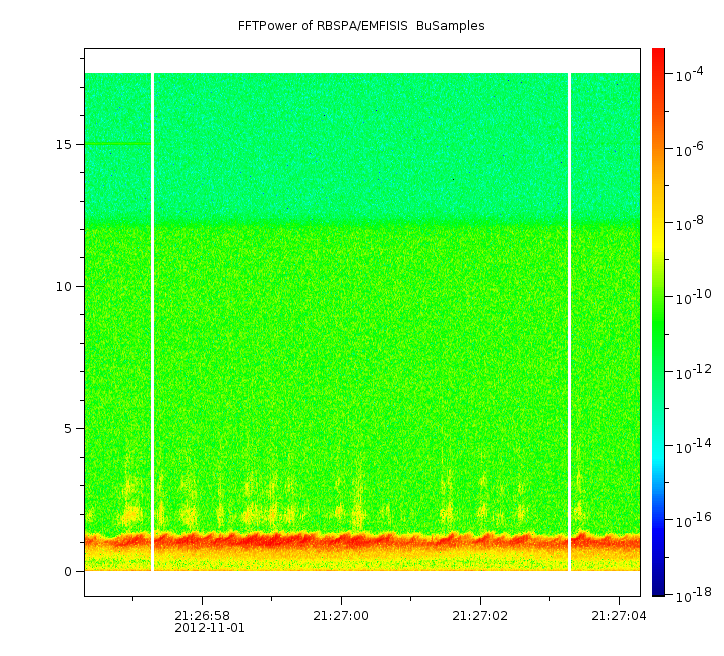Click the red high-power band in the spectrogram

362,541
